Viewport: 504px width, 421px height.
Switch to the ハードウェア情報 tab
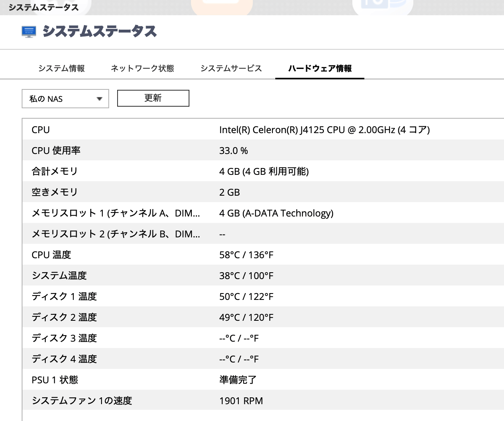click(320, 68)
